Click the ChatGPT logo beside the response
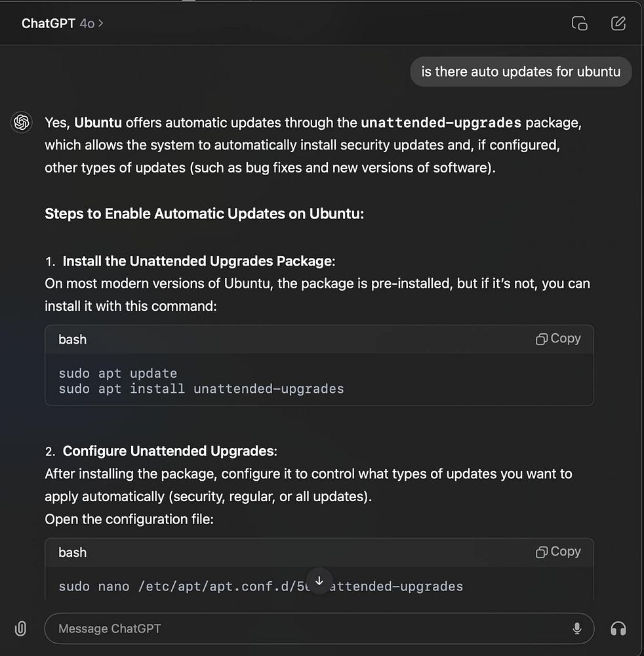 [x=22, y=123]
